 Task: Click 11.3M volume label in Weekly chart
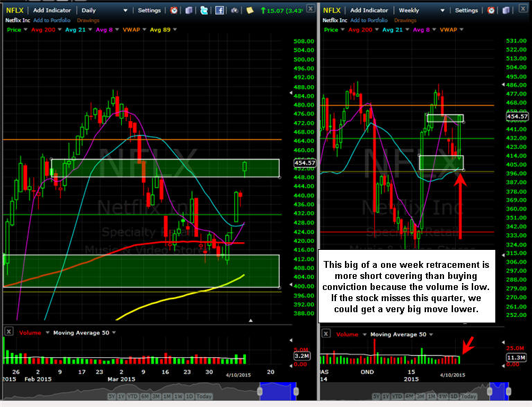click(516, 357)
